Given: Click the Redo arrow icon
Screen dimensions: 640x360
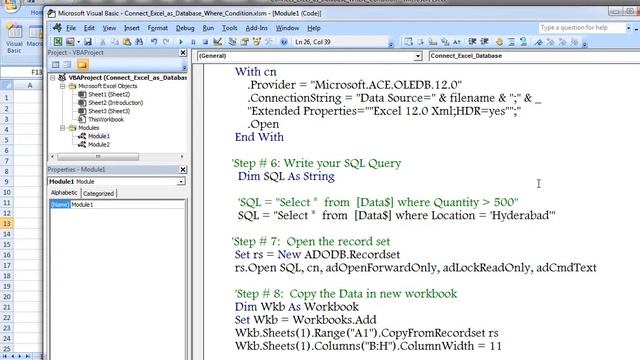Looking at the screenshot, I should (x=166, y=42).
